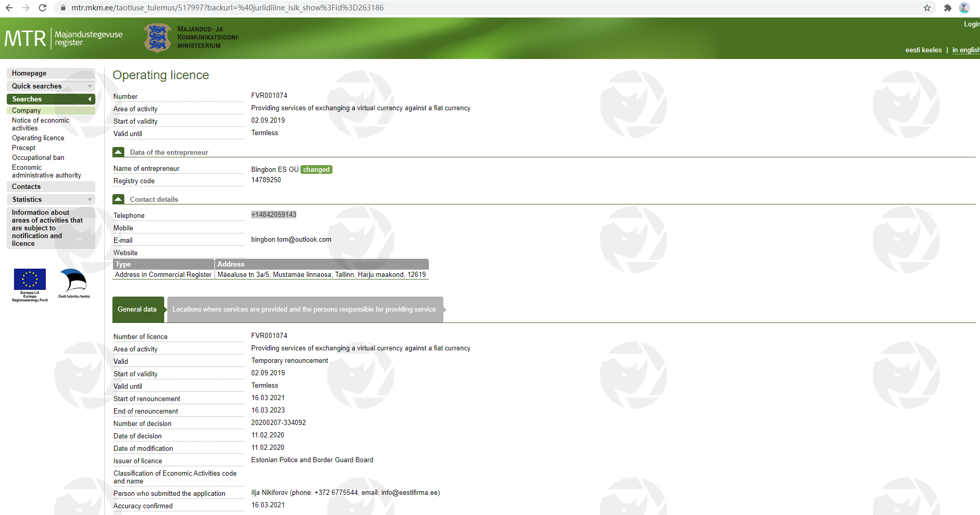The width and height of the screenshot is (980, 515).
Task: Click the MTR register logo
Action: pos(63,38)
